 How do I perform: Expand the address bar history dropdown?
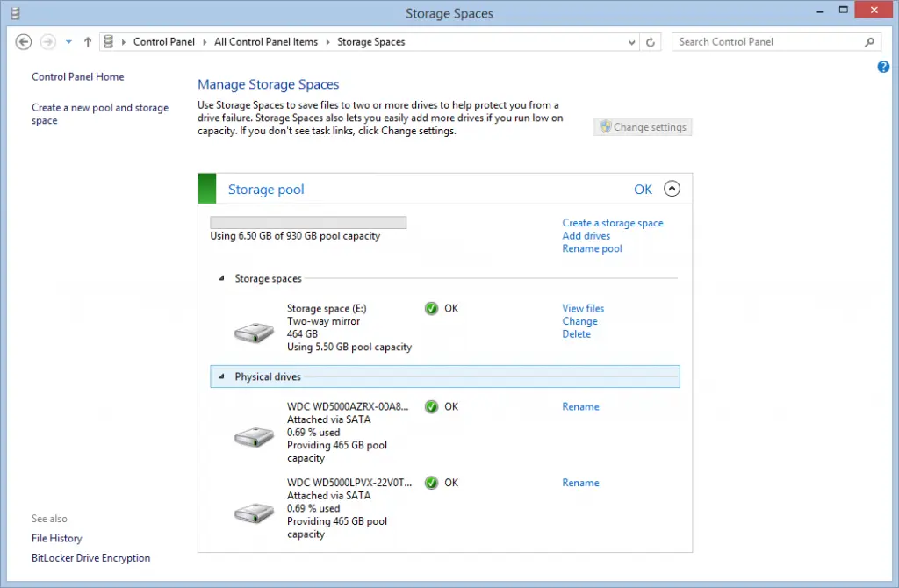tap(631, 42)
